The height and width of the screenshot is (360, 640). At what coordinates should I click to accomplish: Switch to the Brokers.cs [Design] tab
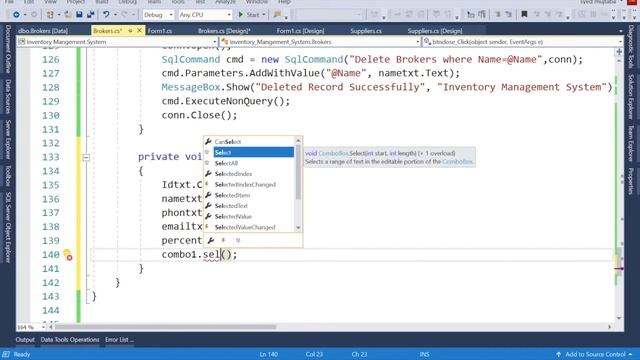click(x=224, y=31)
